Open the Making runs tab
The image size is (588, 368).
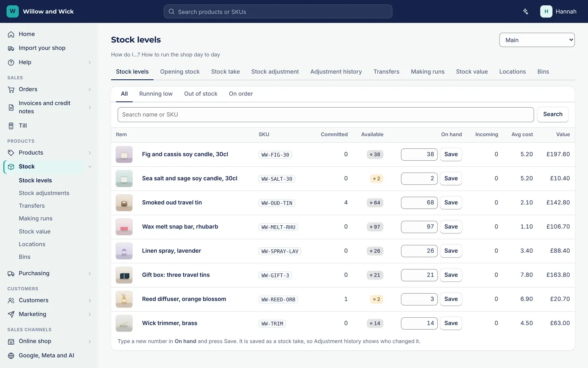[428, 72]
